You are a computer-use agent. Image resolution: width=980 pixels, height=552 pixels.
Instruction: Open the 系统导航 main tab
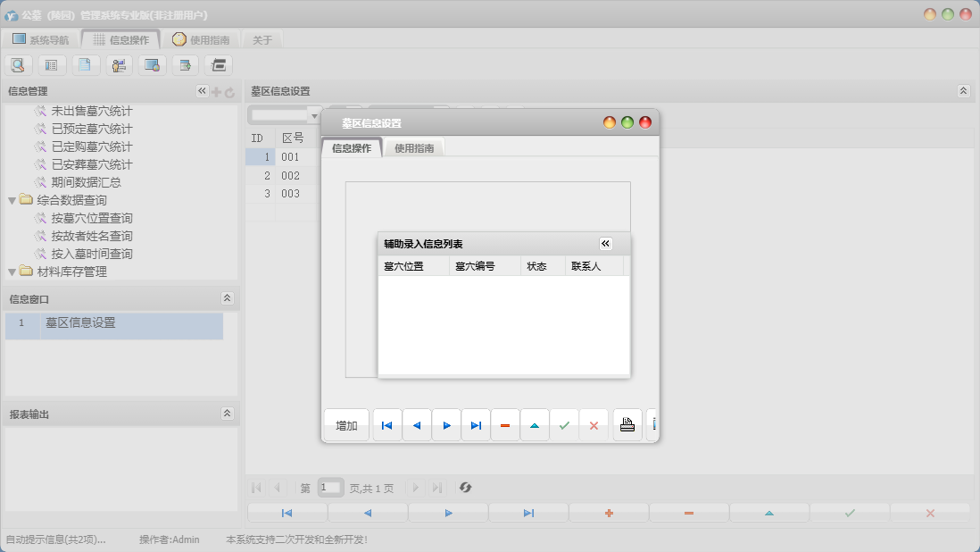coord(40,39)
